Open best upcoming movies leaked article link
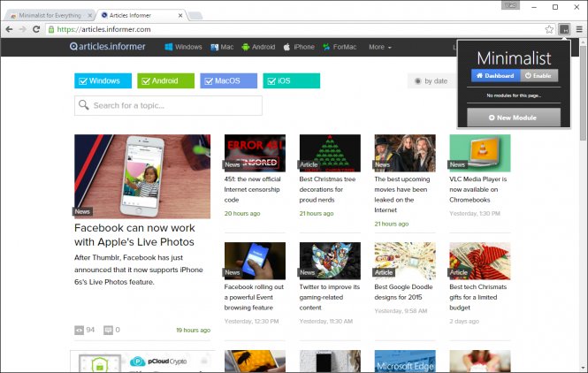Viewport: 588px width, 373px height. pos(402,194)
